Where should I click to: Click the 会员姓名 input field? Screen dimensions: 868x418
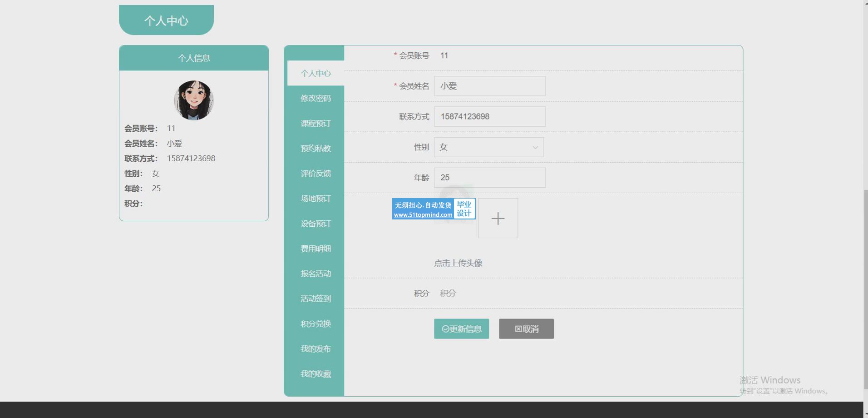tap(489, 86)
